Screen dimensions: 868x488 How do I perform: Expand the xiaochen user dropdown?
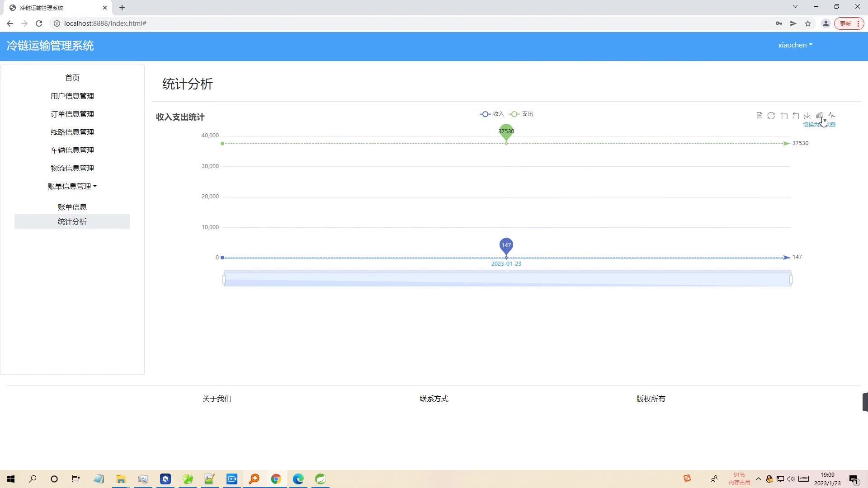click(x=795, y=45)
